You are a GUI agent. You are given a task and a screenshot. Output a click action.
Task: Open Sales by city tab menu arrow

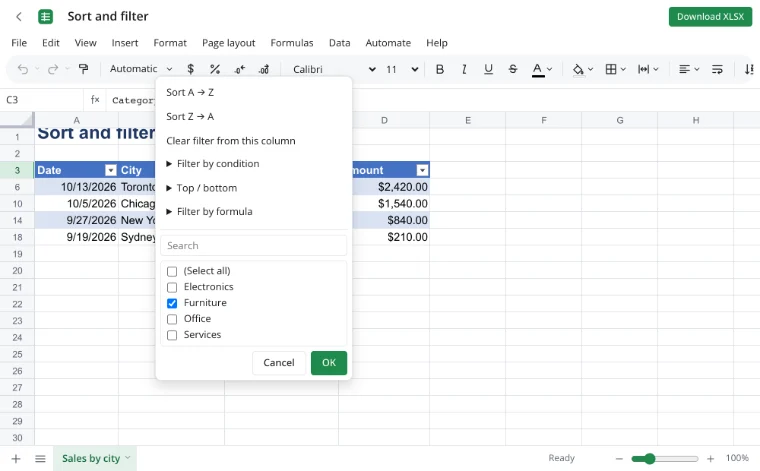127,457
